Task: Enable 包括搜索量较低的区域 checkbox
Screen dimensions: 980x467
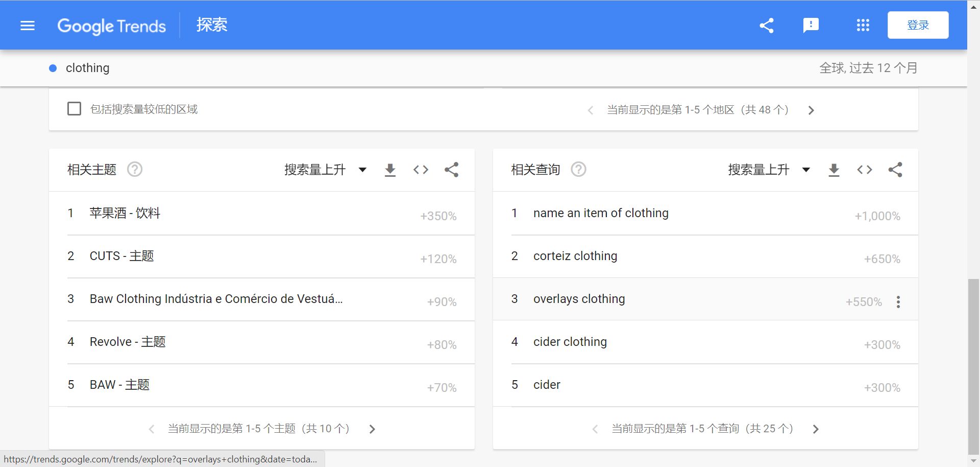Action: [74, 108]
